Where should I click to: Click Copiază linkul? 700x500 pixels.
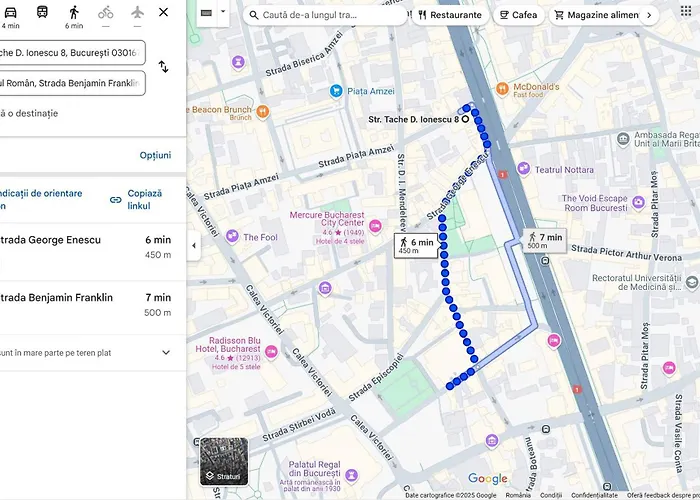[137, 199]
